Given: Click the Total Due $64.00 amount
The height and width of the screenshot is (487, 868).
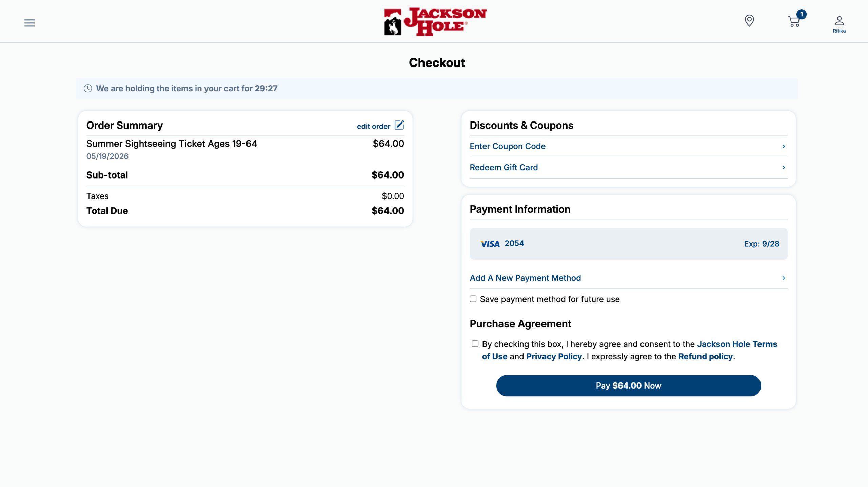Looking at the screenshot, I should coord(388,211).
